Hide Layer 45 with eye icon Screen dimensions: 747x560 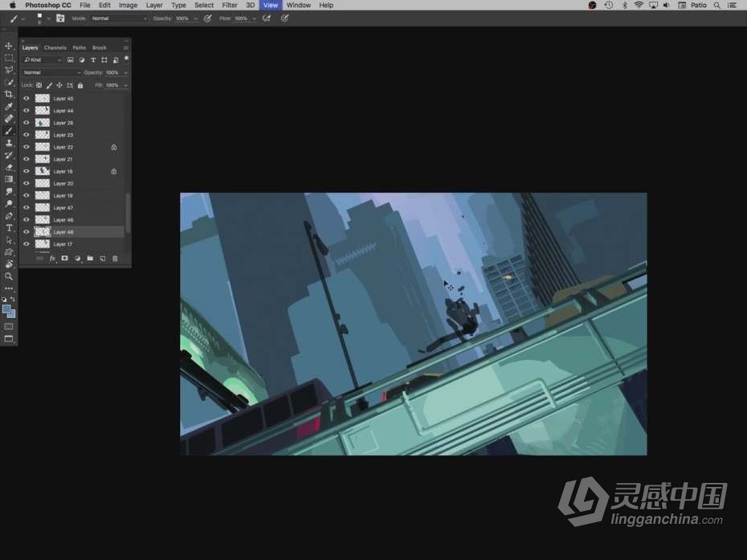pos(27,99)
